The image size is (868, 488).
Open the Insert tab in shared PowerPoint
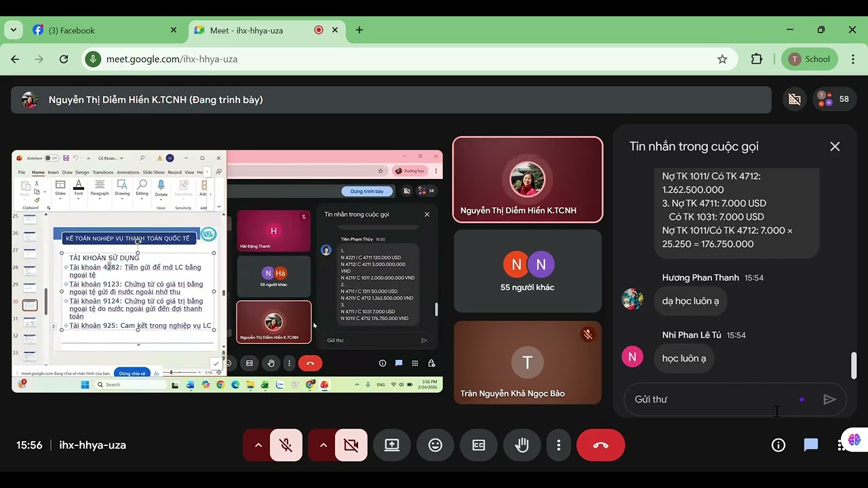(x=53, y=172)
